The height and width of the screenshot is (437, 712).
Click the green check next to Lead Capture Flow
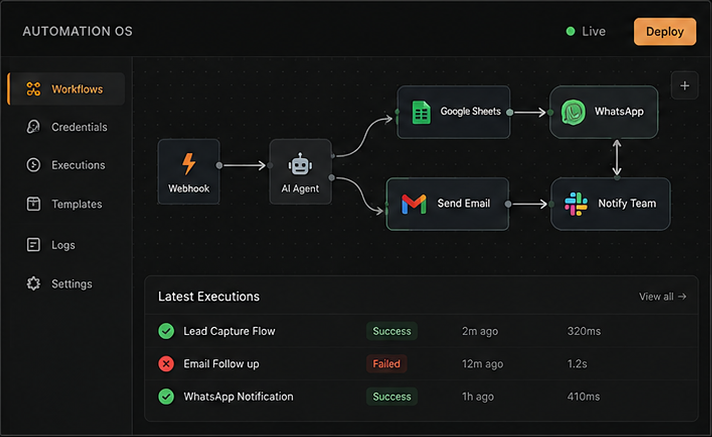click(x=166, y=331)
